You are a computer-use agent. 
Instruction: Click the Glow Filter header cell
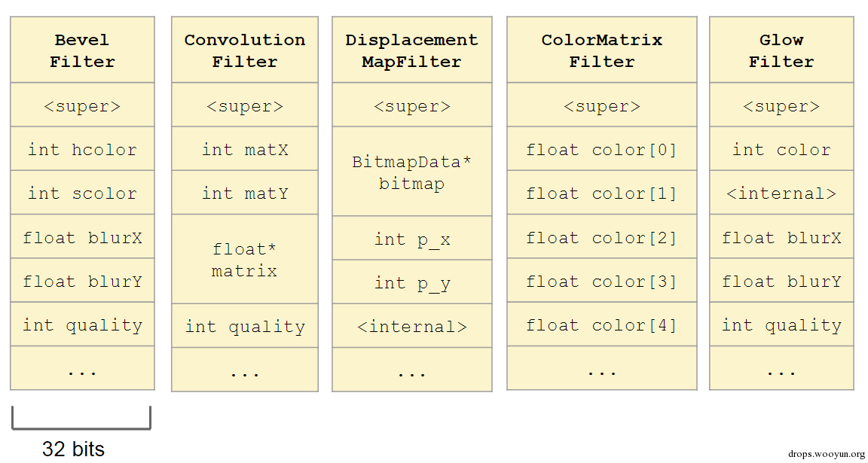pos(781,50)
